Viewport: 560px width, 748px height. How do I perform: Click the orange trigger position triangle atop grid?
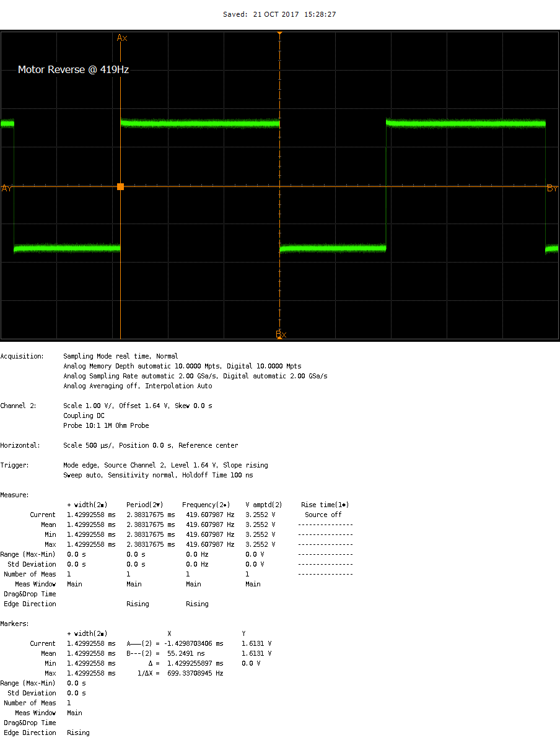[x=280, y=33]
